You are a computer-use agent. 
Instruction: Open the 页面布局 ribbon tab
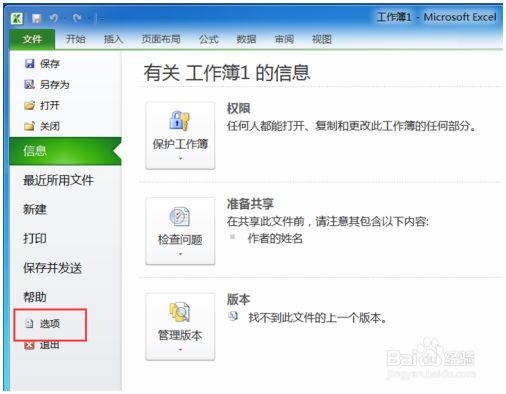point(161,39)
